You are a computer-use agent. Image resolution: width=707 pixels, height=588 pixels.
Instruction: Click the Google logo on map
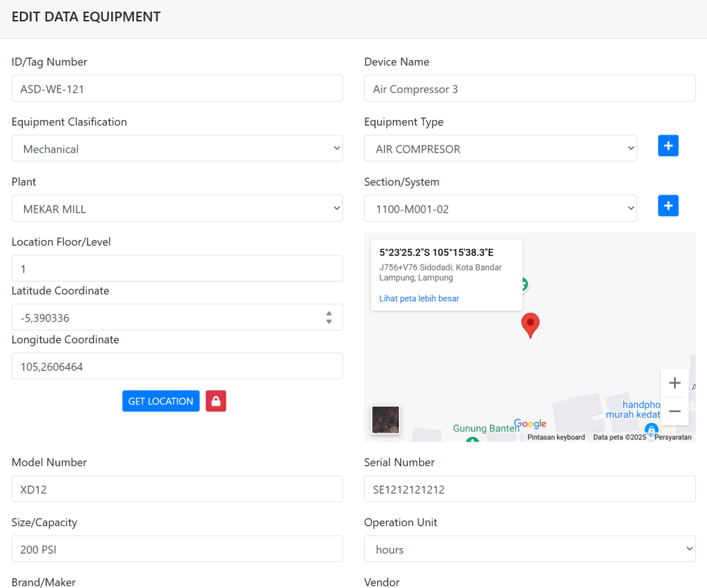(530, 424)
